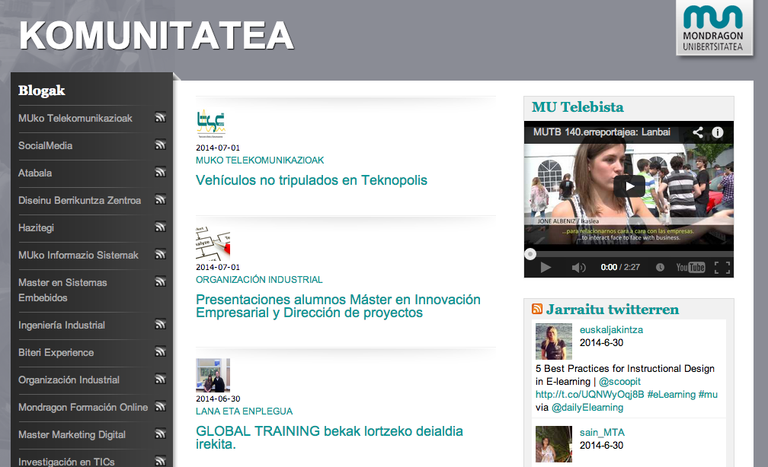Open MUko Telekomunikazioak blog link

pos(75,118)
